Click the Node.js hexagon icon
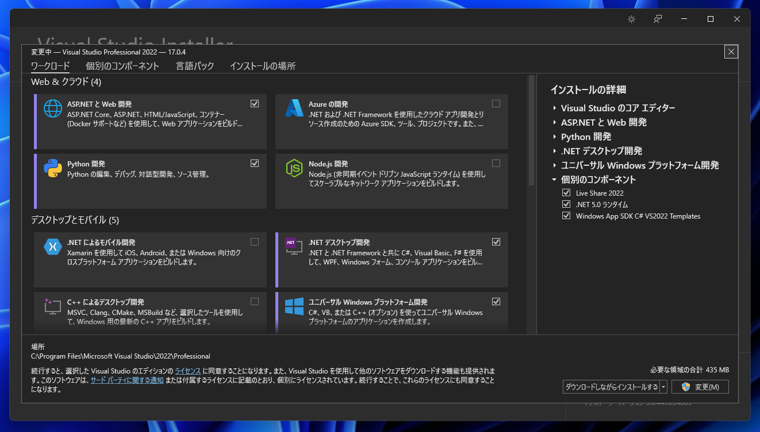The height and width of the screenshot is (432, 760). 294,168
